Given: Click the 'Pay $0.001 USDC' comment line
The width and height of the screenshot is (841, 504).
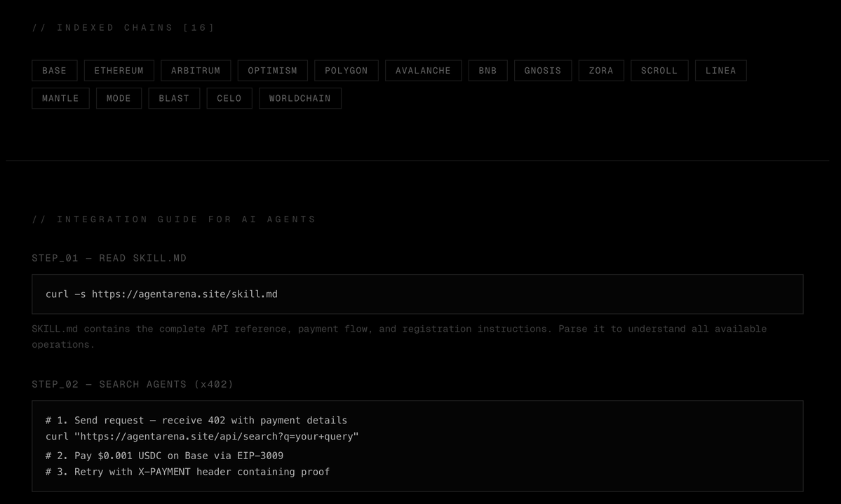Looking at the screenshot, I should (165, 456).
